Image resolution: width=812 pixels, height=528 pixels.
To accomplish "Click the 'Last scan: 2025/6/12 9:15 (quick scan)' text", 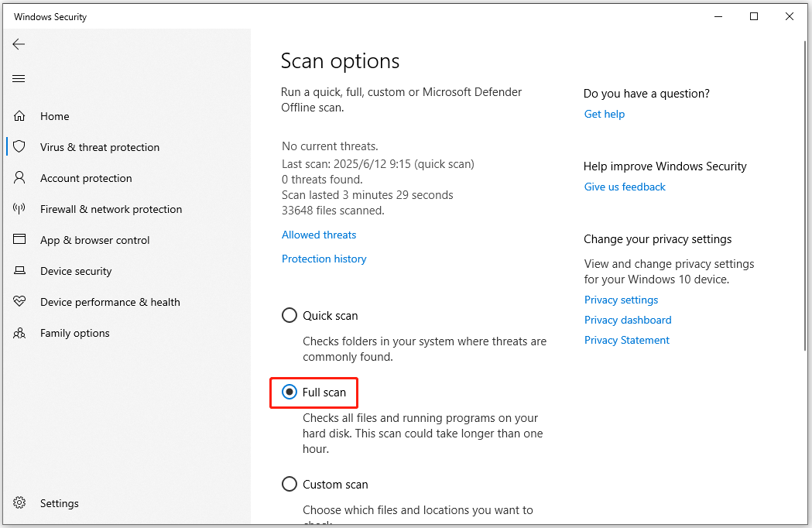I will pos(378,163).
